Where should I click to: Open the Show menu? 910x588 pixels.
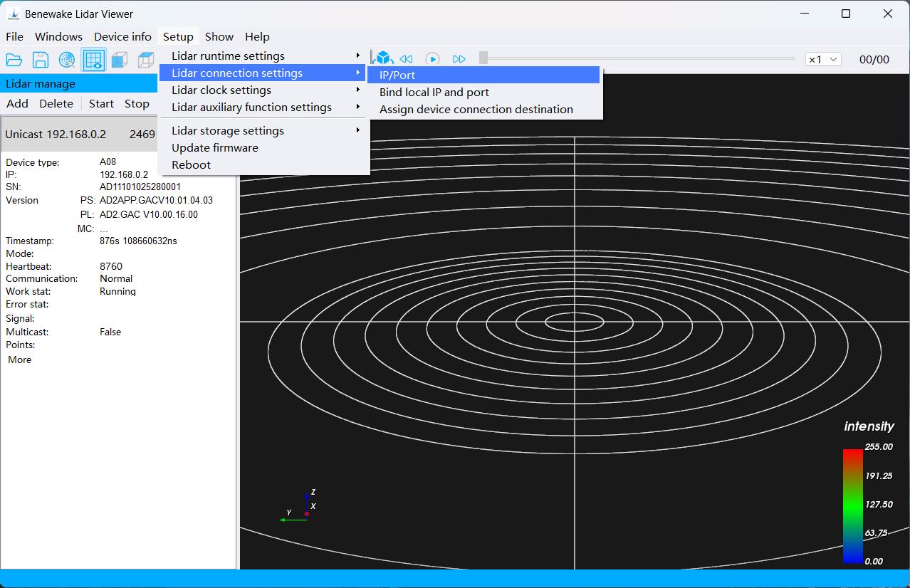219,37
